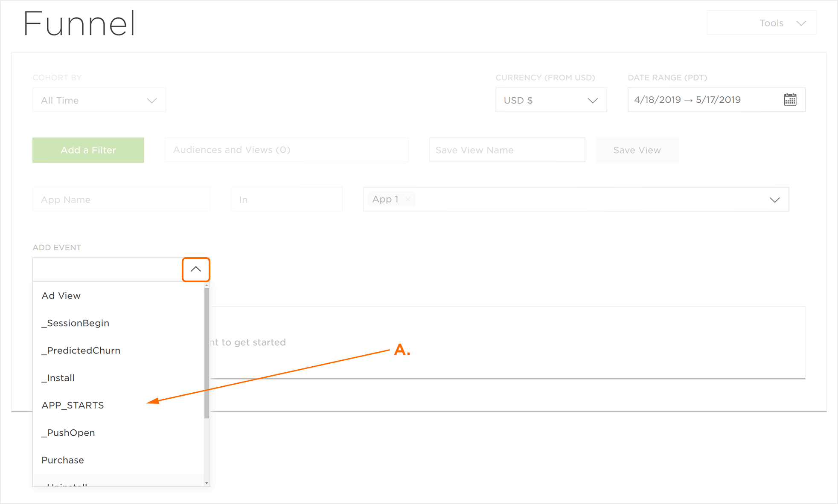Focus the Save View Name field

(506, 150)
